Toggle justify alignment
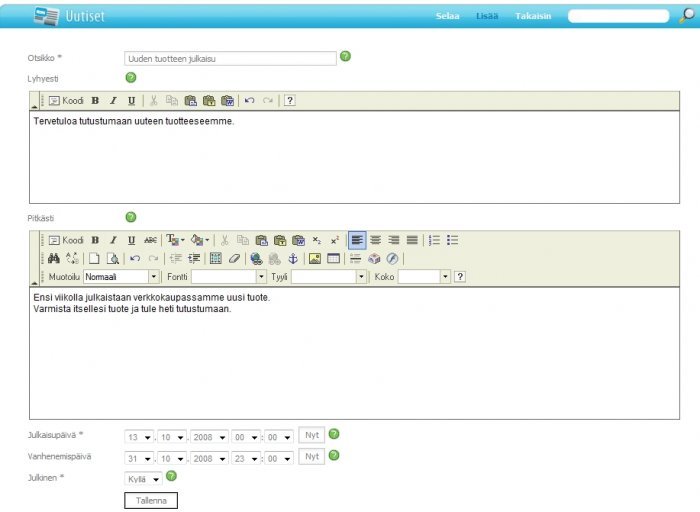 [x=412, y=240]
